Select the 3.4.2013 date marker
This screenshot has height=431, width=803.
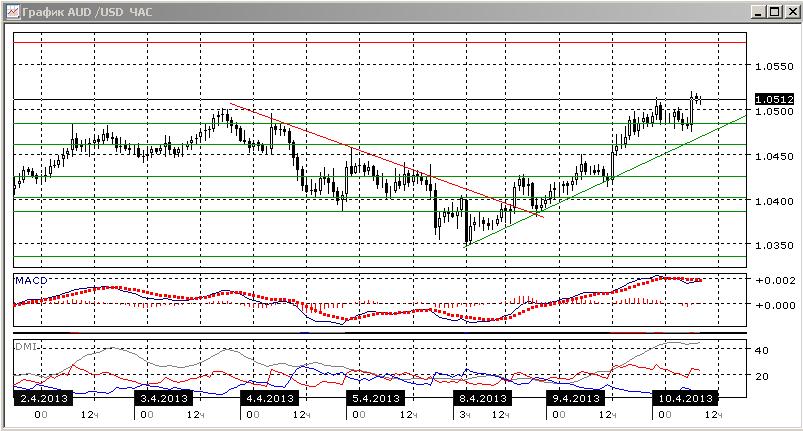tap(164, 398)
